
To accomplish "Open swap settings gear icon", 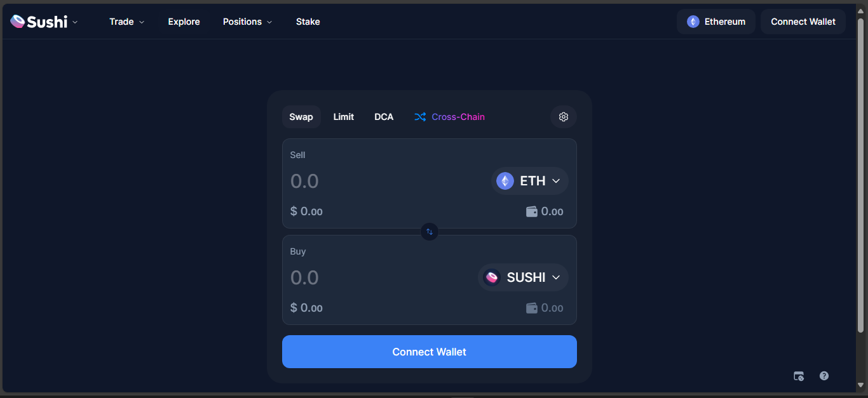I will coord(564,117).
